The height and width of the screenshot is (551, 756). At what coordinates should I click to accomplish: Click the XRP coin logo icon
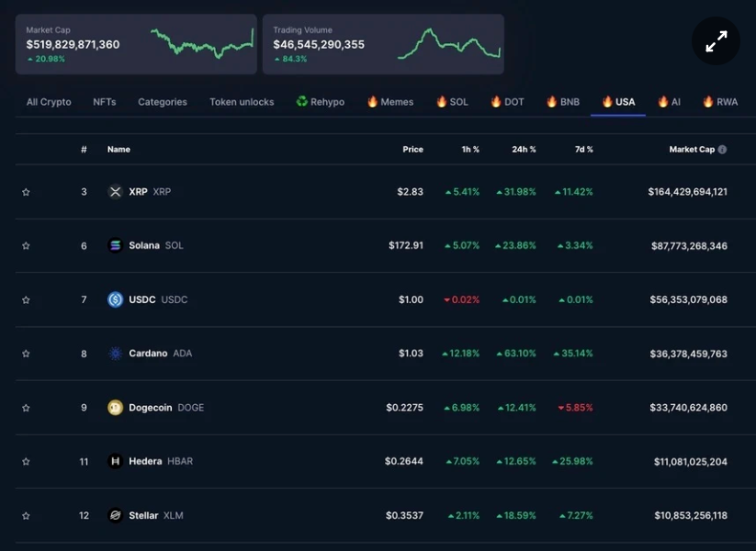[x=115, y=192]
